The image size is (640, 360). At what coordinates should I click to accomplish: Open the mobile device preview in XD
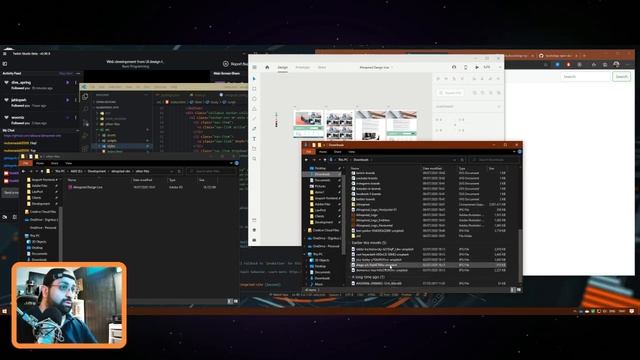tap(466, 67)
